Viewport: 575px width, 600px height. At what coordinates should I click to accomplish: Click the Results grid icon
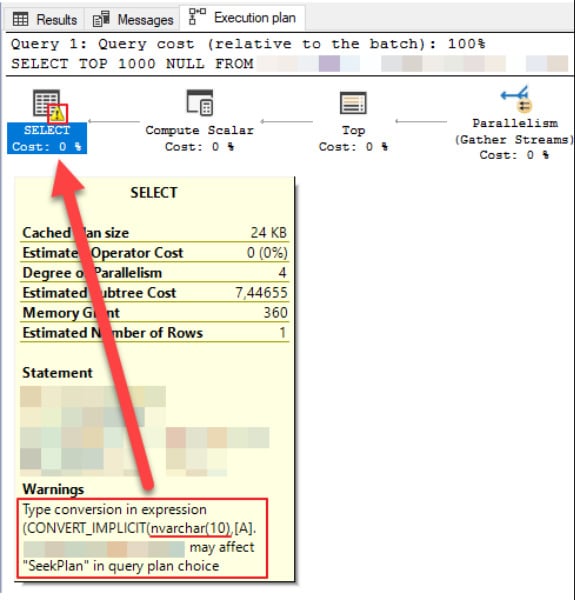click(x=20, y=19)
